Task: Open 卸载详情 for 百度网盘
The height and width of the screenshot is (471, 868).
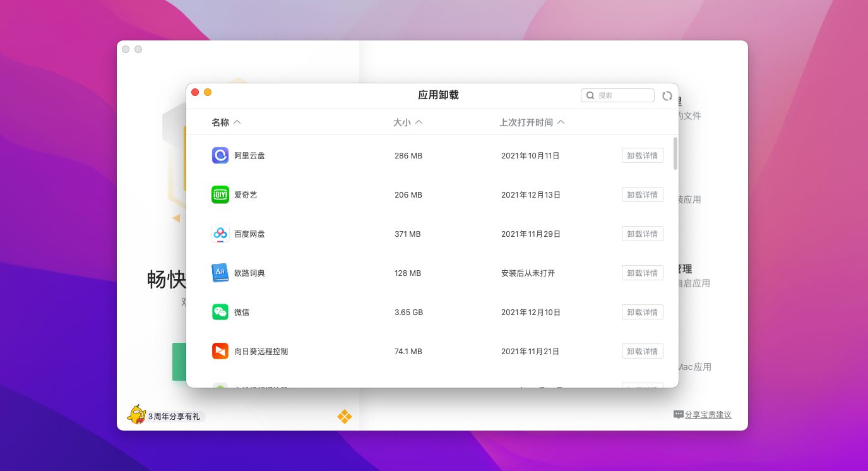Action: click(x=642, y=234)
